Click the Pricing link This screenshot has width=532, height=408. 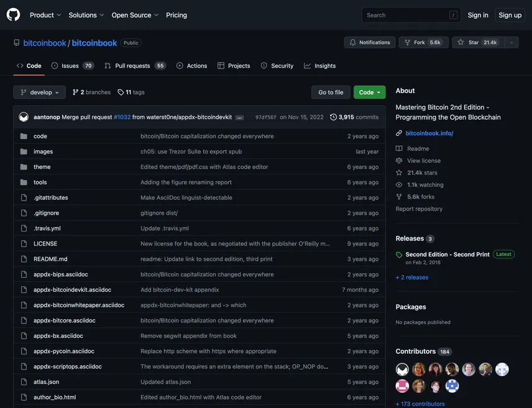click(x=177, y=15)
